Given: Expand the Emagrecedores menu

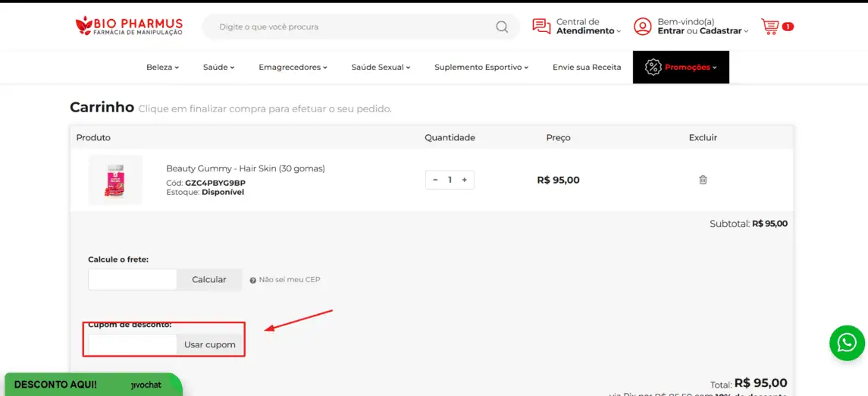Looking at the screenshot, I should [293, 67].
